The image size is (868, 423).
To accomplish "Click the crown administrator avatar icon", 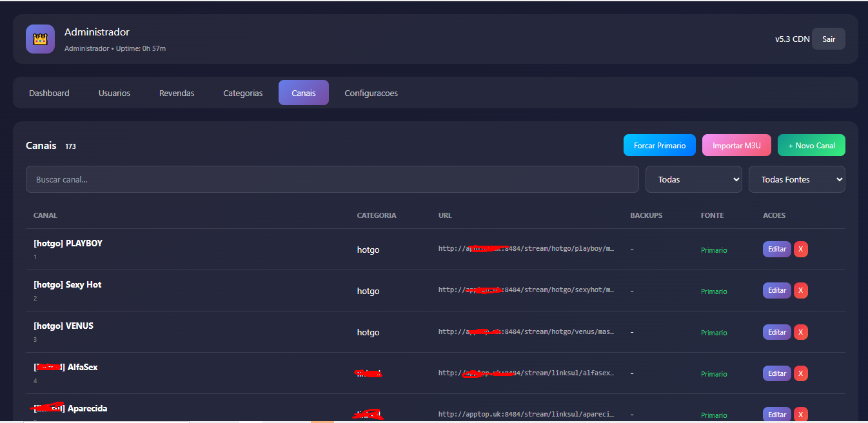I will point(40,39).
